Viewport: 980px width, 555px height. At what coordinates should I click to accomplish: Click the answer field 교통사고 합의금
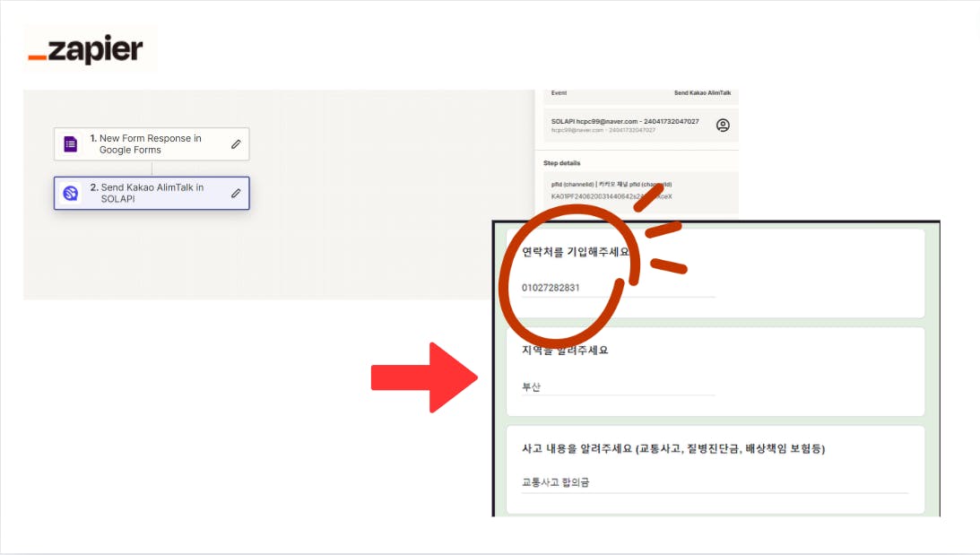tap(715, 482)
